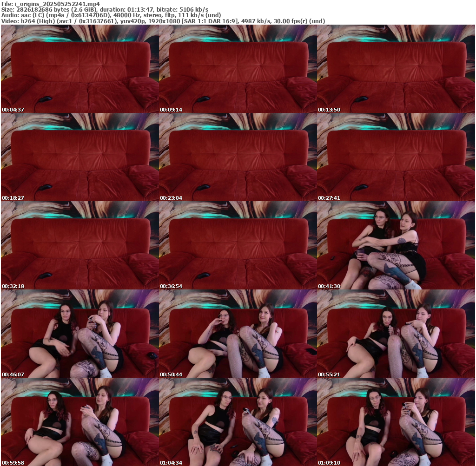
Task: Select the thumbnail frame stamped 00:41:30
Action: (396, 245)
